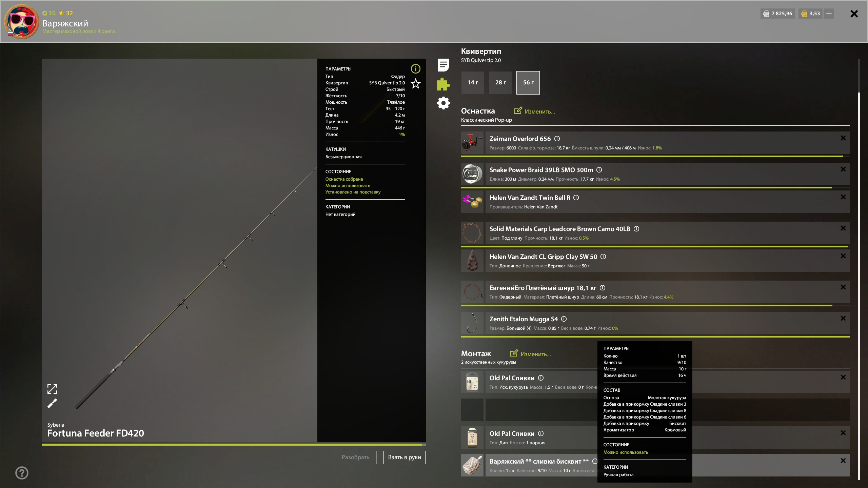Toggle the favorite star for the rod
The width and height of the screenshot is (868, 488).
coord(415,83)
